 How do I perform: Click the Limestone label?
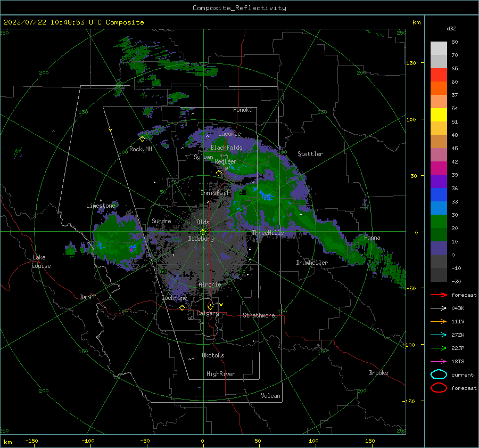[101, 206]
